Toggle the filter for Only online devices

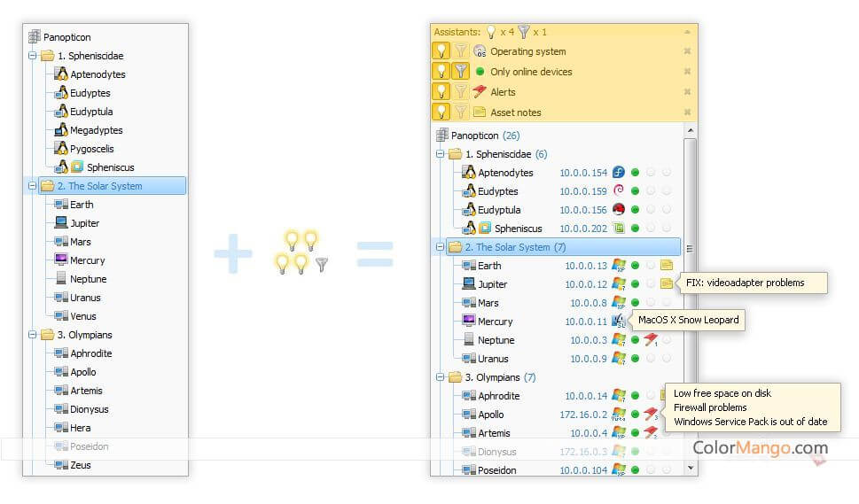(x=461, y=72)
